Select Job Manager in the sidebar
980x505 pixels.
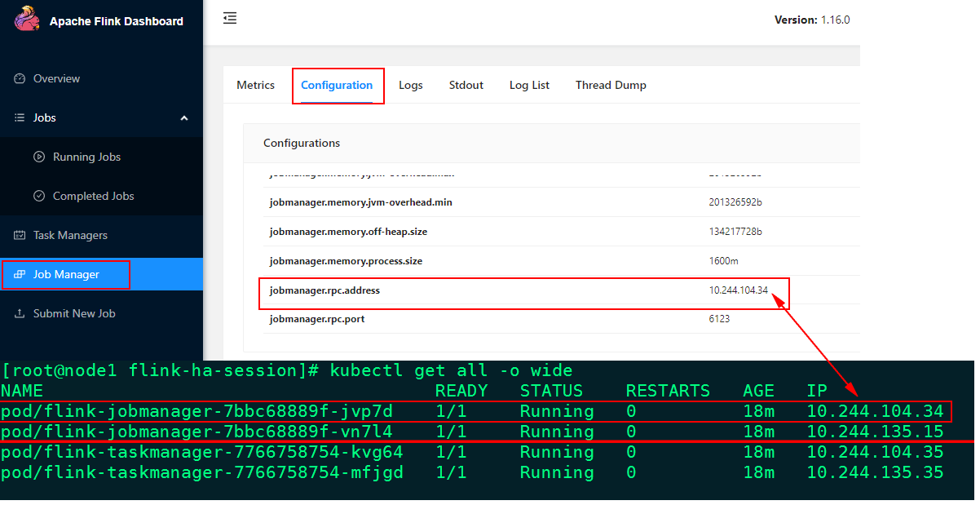pos(101,275)
